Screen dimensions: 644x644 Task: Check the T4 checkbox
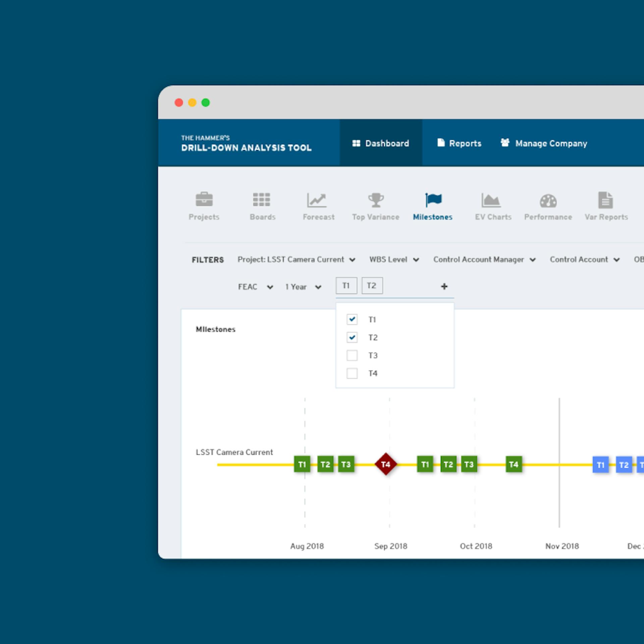[x=352, y=373]
